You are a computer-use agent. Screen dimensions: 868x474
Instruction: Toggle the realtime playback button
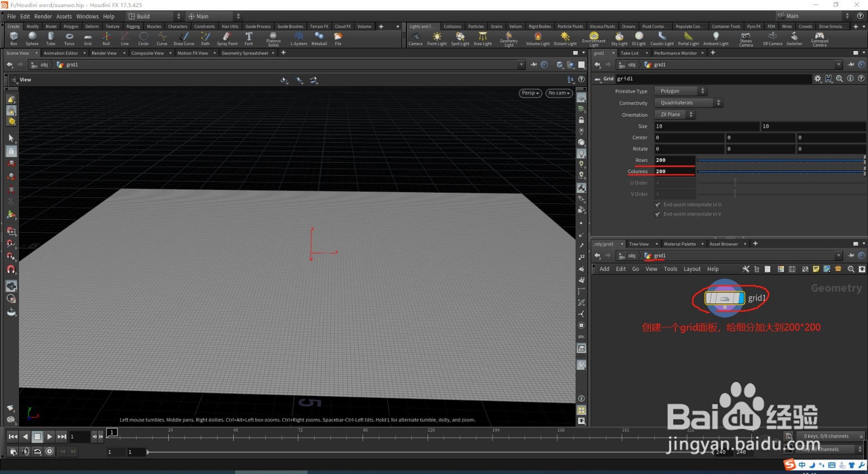click(x=49, y=451)
